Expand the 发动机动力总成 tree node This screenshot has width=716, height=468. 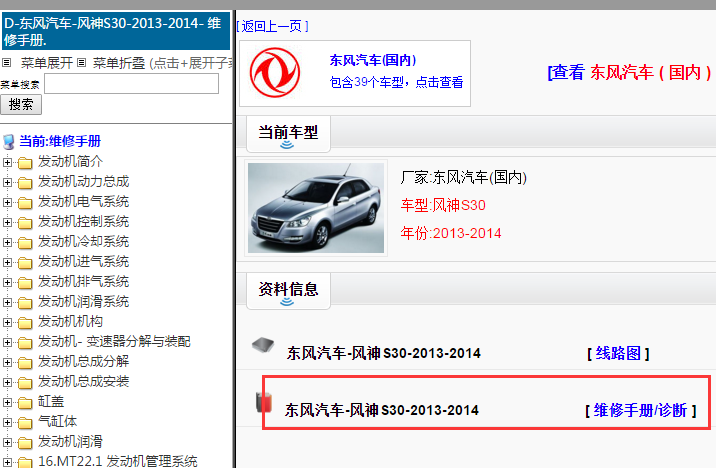point(7,182)
